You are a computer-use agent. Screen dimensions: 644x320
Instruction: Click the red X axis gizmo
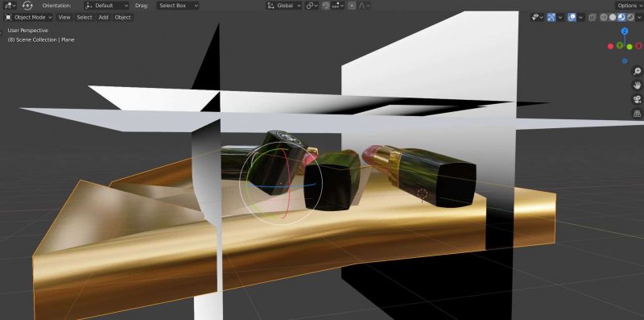coord(638,46)
